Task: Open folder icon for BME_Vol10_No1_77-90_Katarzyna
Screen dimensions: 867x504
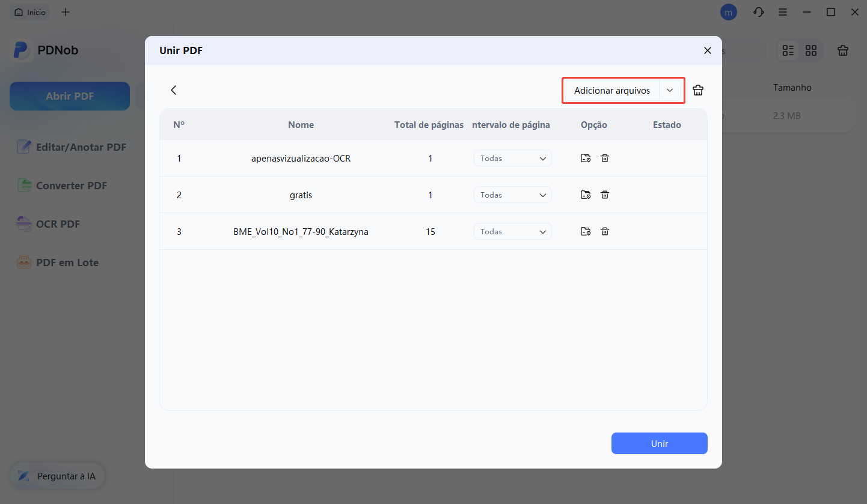Action: point(585,231)
